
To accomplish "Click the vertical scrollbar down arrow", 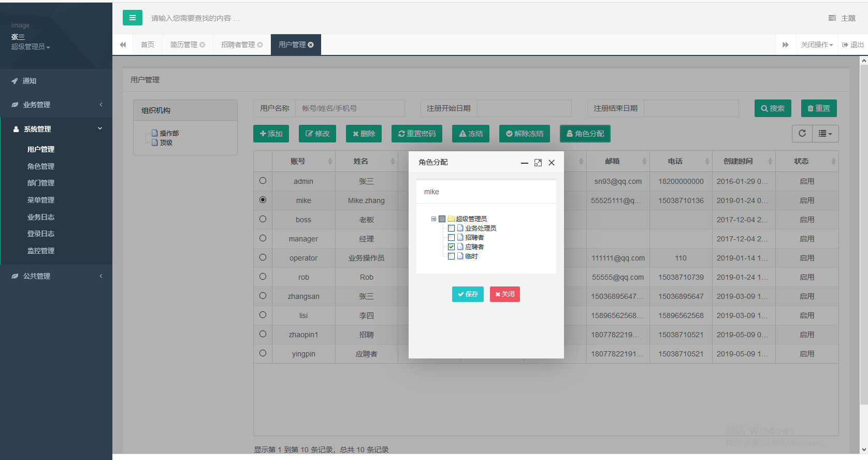I will 863,450.
